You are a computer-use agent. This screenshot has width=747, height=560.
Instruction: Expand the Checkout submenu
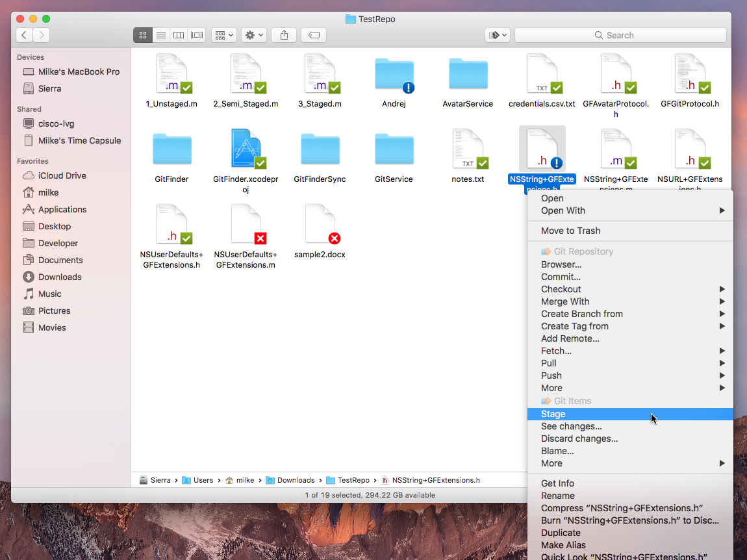click(x=561, y=289)
